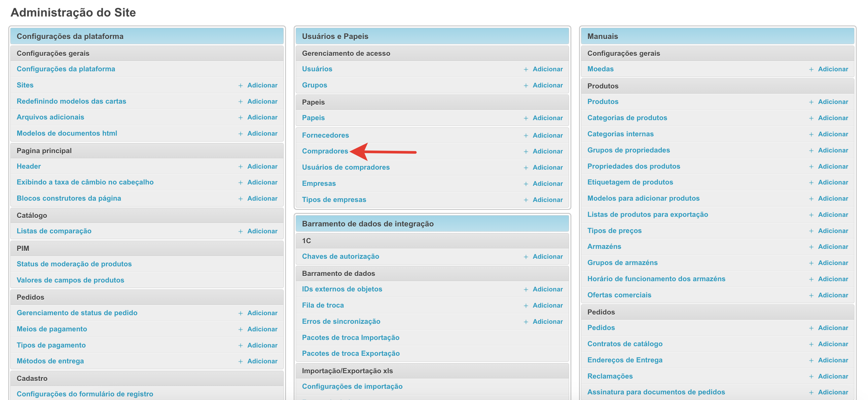868x400 pixels.
Task: Open Endereços de Entrega link
Action: [624, 360]
